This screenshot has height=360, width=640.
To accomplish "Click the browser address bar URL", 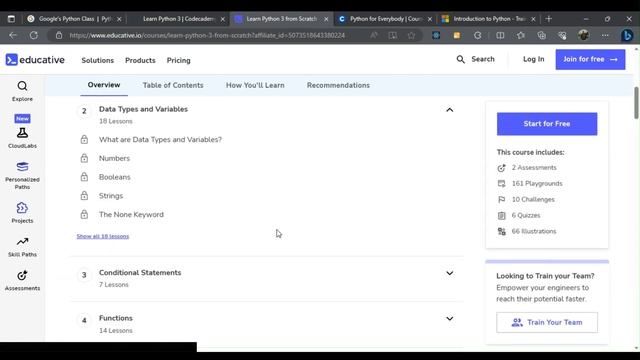I will click(207, 36).
